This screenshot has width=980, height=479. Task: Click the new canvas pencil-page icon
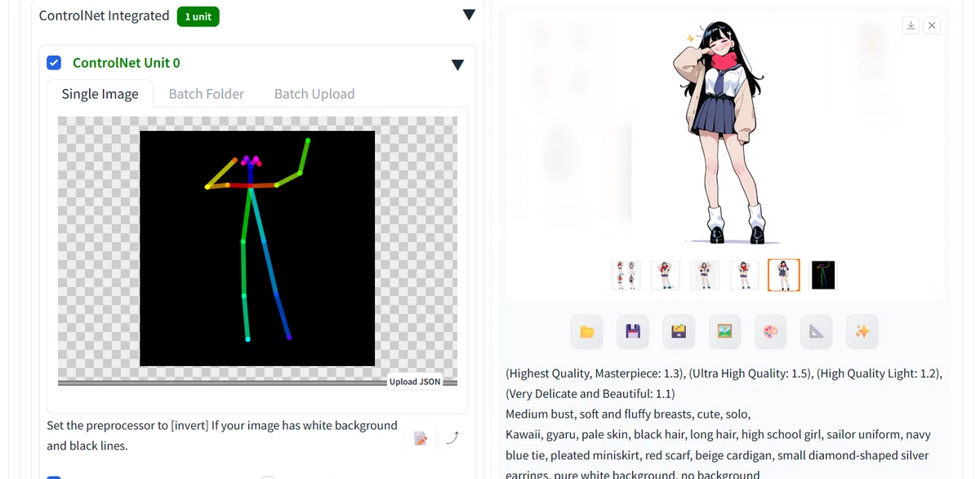click(421, 438)
